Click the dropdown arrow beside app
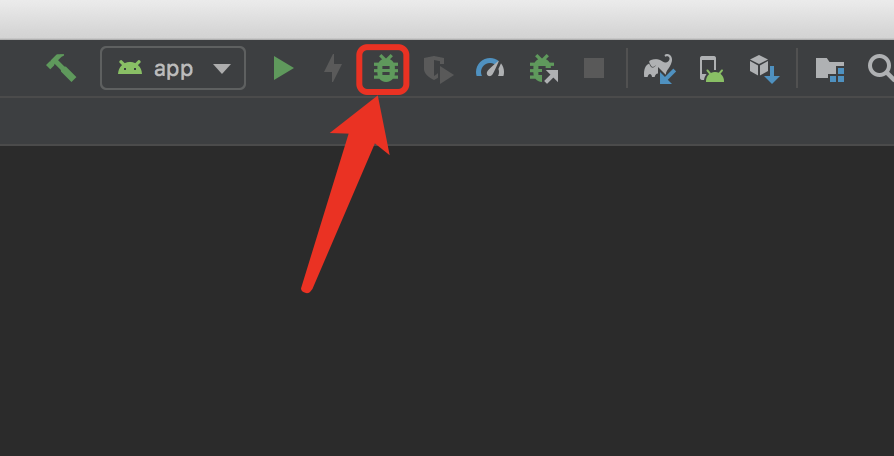The width and height of the screenshot is (894, 456). point(222,69)
